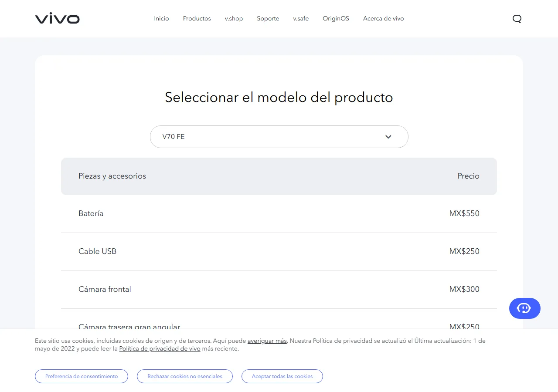This screenshot has height=392, width=558.
Task: Open the v.shop menu item
Action: pyautogui.click(x=234, y=19)
